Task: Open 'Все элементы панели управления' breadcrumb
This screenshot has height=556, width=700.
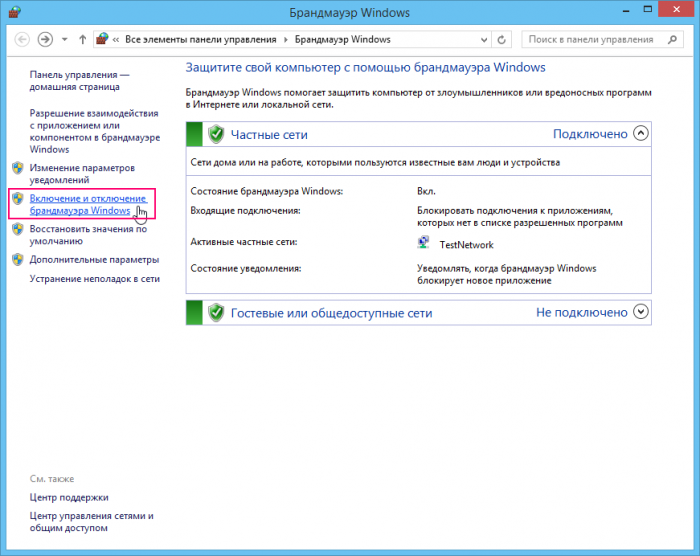Action: 200,40
